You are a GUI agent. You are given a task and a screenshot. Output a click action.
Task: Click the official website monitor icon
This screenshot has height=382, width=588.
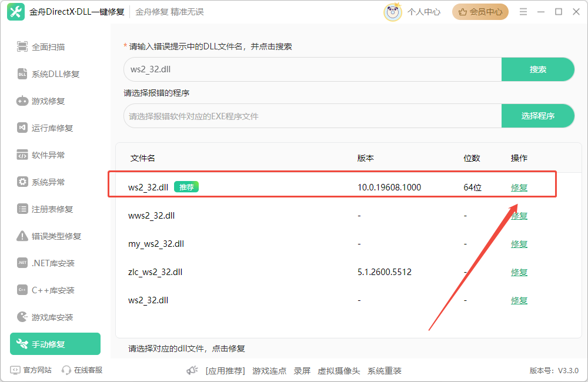15,370
